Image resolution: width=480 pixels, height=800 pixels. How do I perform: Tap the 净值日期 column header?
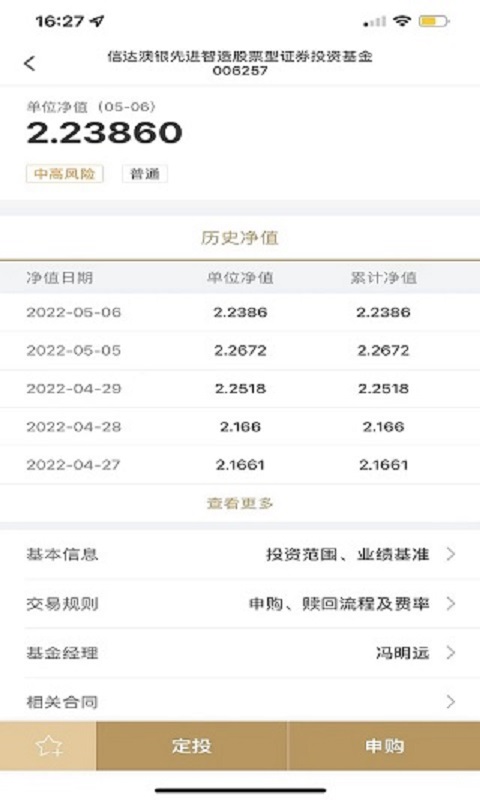[x=60, y=278]
